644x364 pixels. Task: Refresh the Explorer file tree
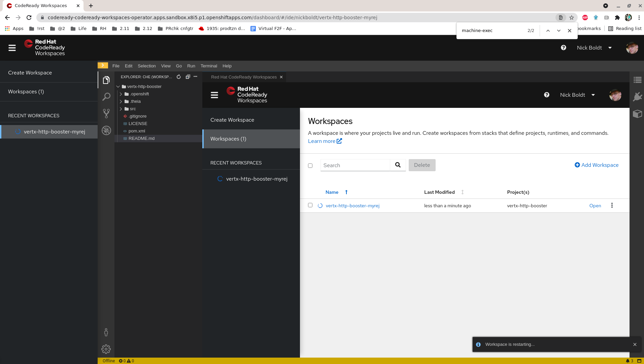(x=178, y=77)
